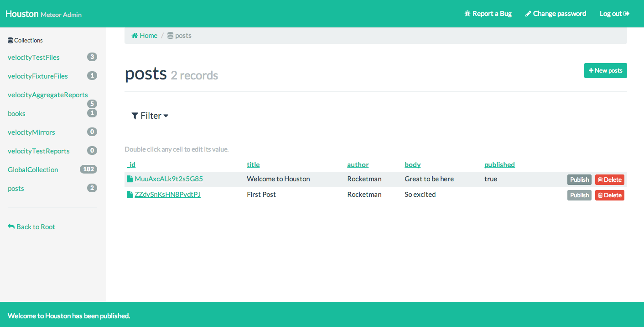This screenshot has height=327, width=644.
Task: Open Report a Bug link
Action: point(488,14)
